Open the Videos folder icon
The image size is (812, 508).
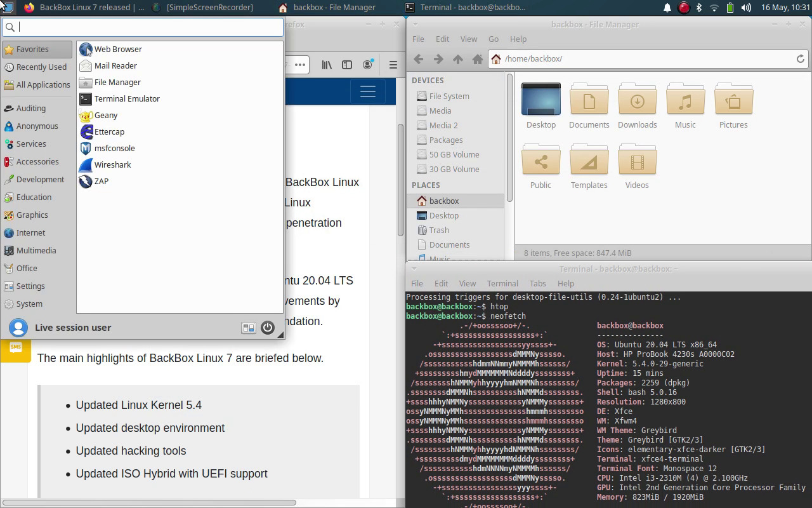coord(637,166)
